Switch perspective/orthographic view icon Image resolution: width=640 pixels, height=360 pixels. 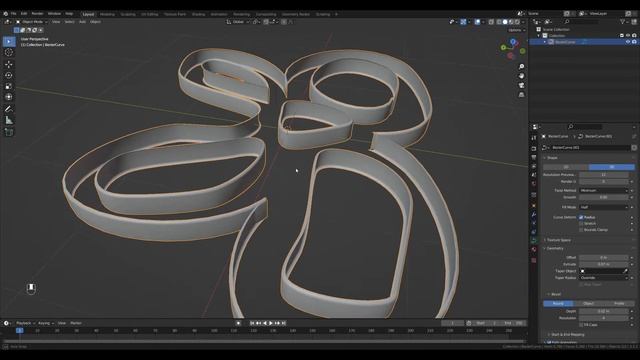521,95
